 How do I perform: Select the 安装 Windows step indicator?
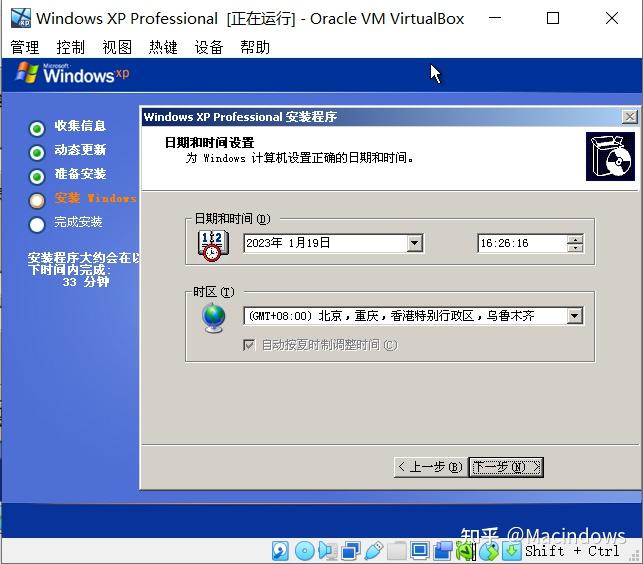click(x=37, y=201)
